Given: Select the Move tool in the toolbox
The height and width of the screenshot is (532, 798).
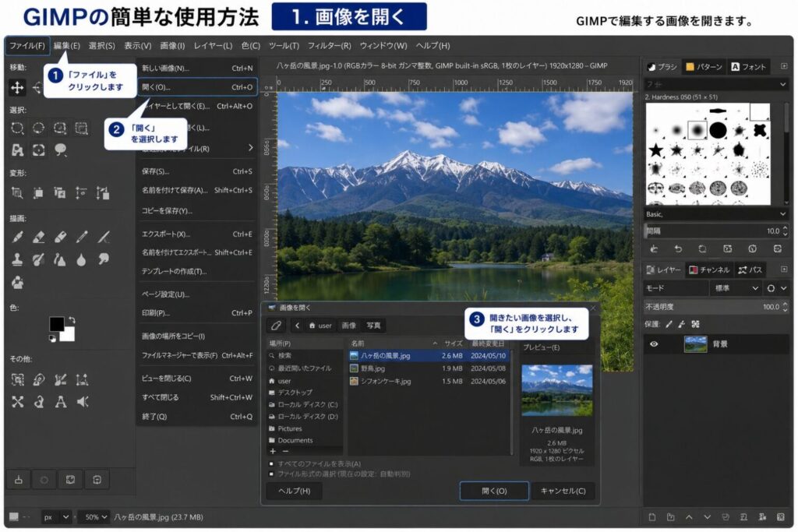Looking at the screenshot, I should click(x=17, y=87).
